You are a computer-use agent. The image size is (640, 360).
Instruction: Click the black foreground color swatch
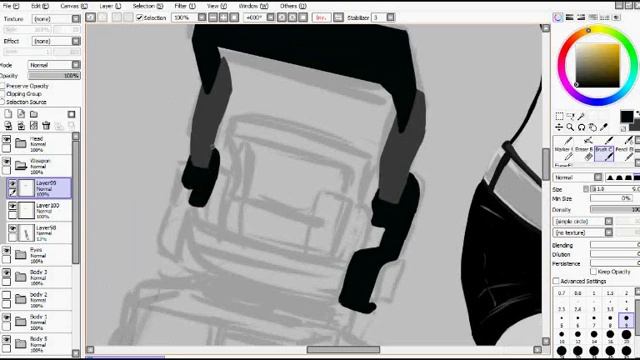[627, 116]
